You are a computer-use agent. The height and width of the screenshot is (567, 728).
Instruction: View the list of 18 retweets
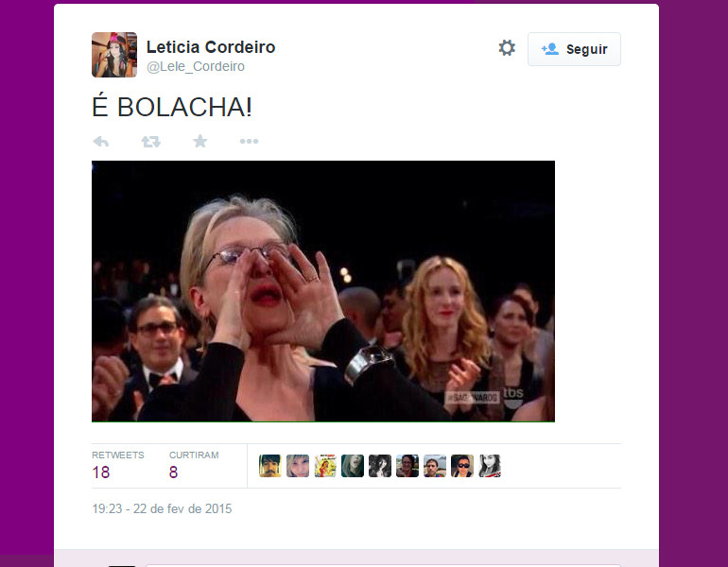pyautogui.click(x=118, y=465)
